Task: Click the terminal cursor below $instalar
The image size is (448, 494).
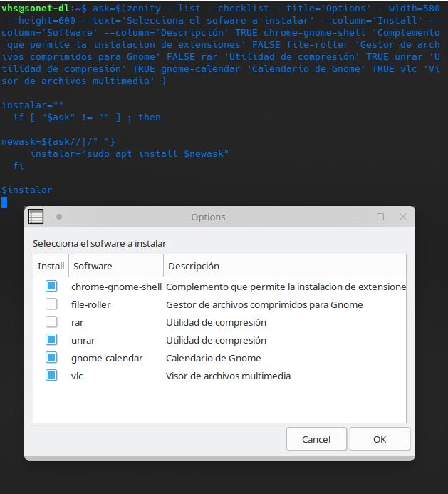Action: [4, 203]
